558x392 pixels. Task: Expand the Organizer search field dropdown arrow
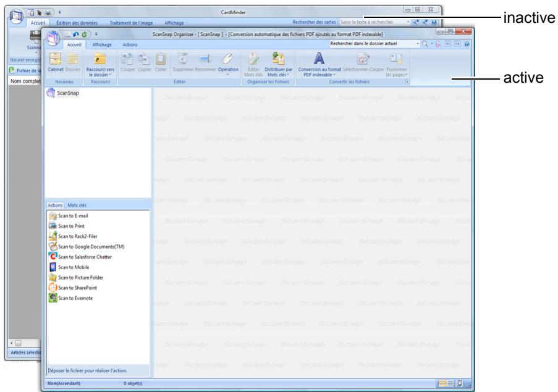[418, 44]
